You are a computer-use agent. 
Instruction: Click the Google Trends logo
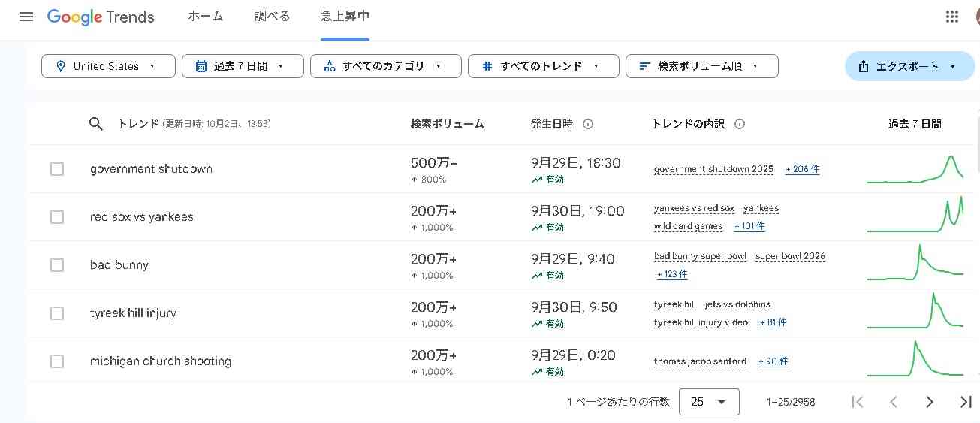[101, 17]
